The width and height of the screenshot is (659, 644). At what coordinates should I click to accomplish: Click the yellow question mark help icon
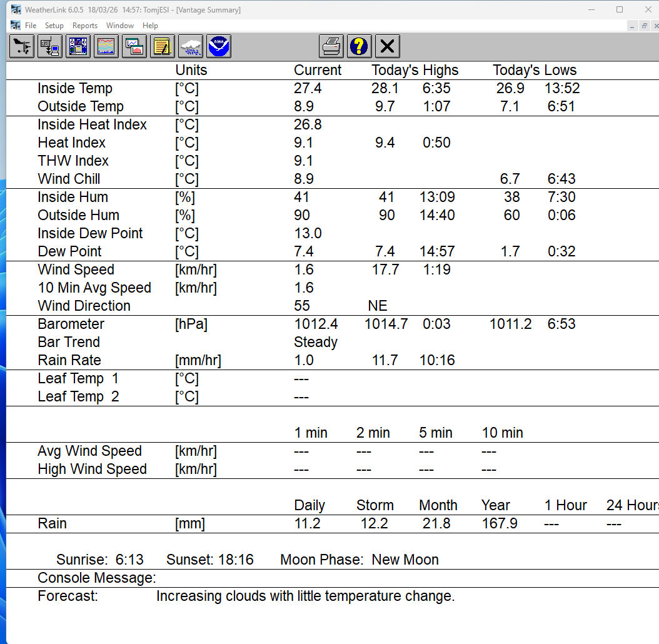click(x=360, y=46)
